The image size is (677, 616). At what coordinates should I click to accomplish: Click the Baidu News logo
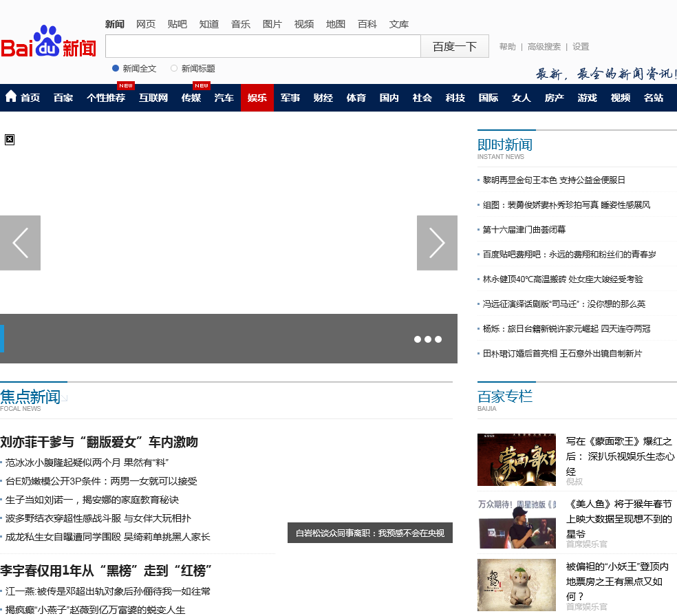click(48, 42)
